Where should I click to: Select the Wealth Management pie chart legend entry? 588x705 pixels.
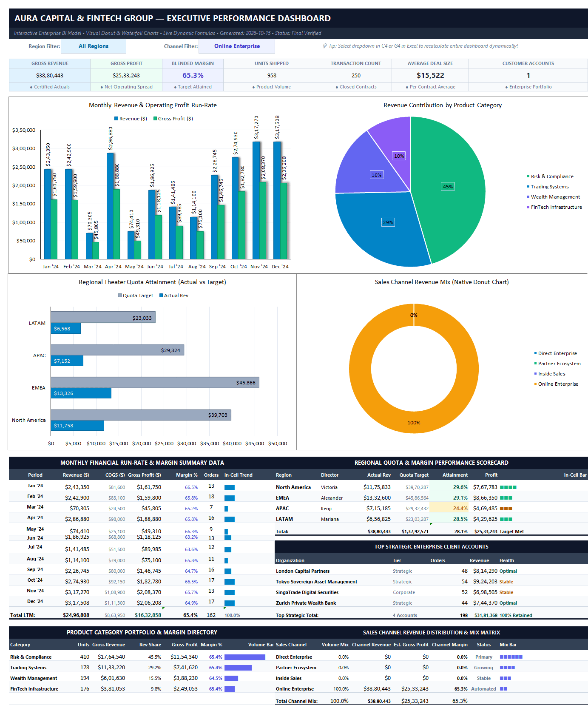point(553,197)
